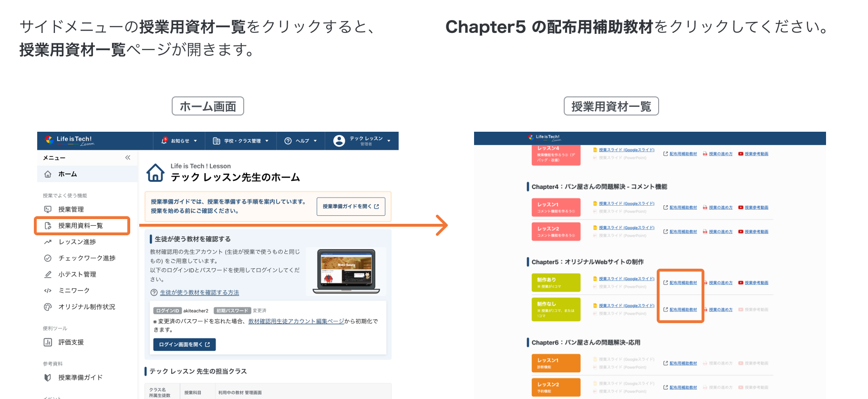Click the notification bell icon with badge
Image resolution: width=868 pixels, height=399 pixels.
pos(164,141)
